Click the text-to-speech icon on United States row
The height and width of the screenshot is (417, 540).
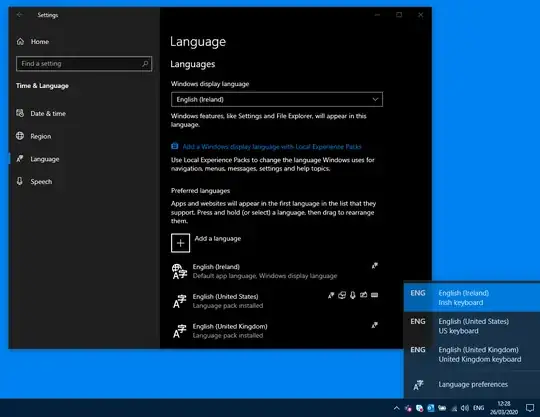(342, 295)
